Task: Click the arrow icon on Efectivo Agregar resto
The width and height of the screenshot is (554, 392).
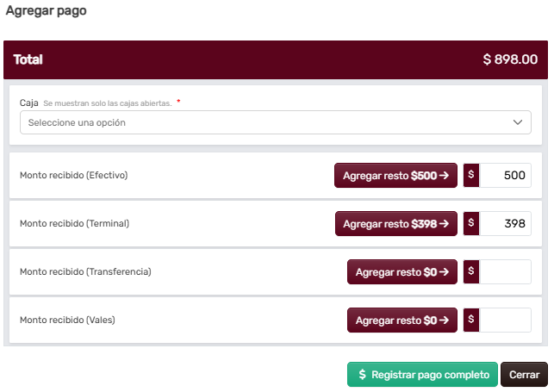Action: point(444,176)
